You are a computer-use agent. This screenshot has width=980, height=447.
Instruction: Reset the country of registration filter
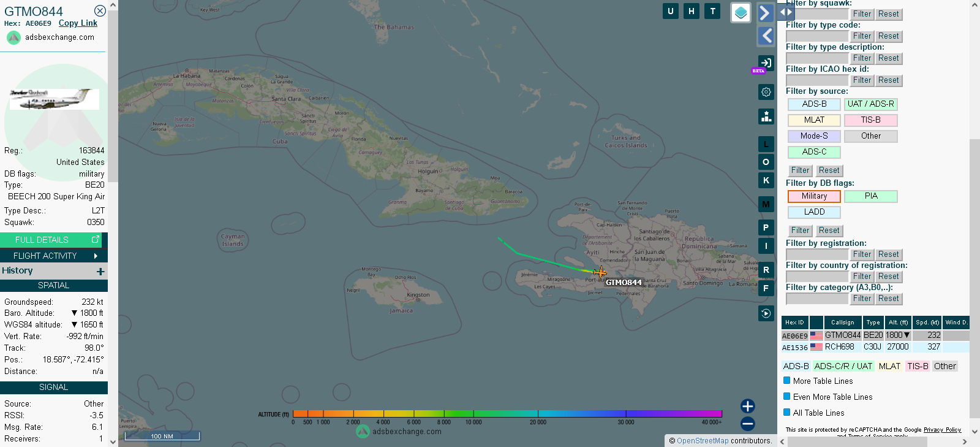[888, 277]
